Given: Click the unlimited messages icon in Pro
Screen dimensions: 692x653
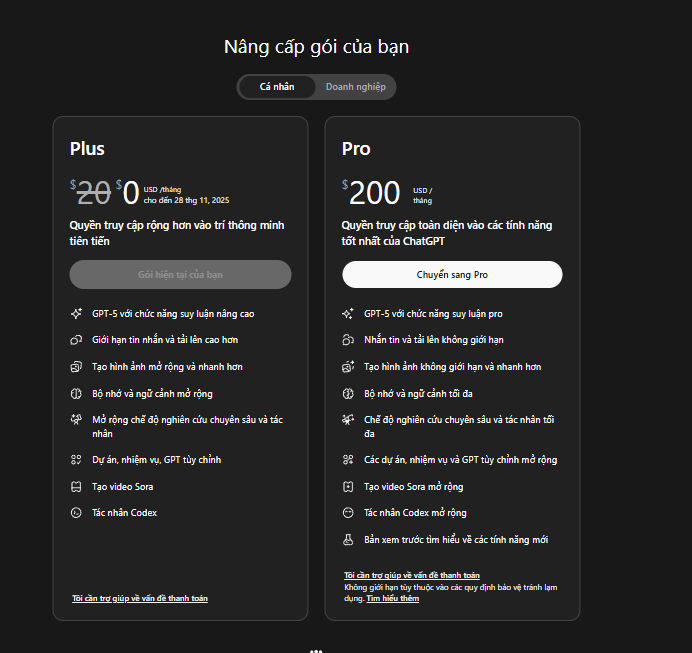Looking at the screenshot, I should tap(348, 340).
